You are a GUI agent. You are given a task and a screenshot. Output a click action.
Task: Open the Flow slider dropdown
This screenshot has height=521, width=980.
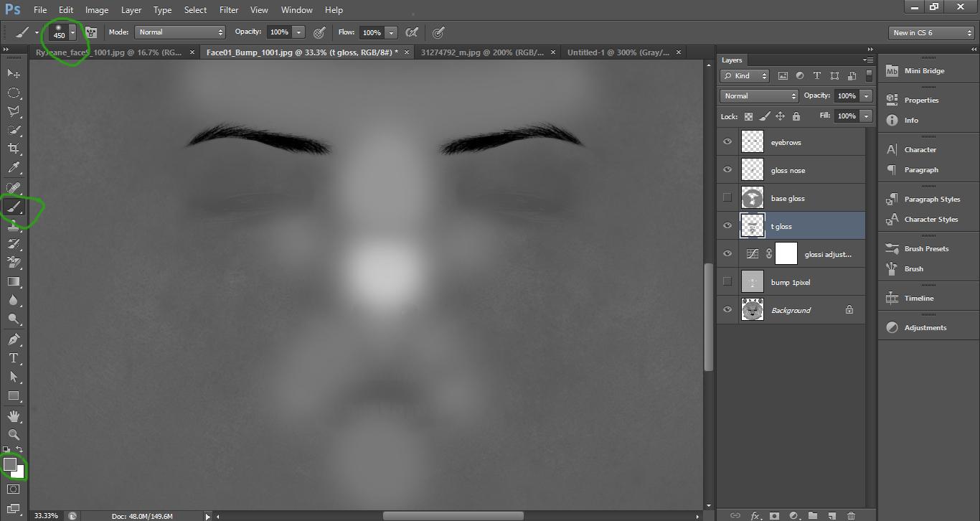(391, 32)
